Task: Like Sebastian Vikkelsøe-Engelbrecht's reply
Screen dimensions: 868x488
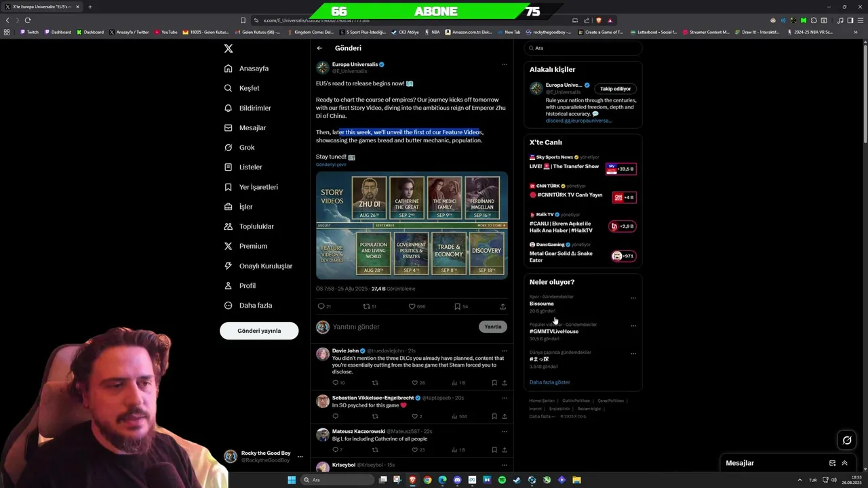Action: [x=415, y=416]
